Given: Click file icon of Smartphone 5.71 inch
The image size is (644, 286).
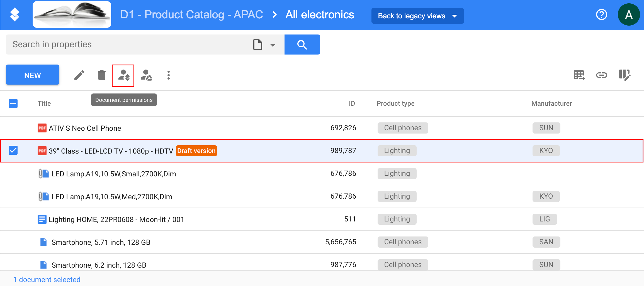Looking at the screenshot, I should click(43, 242).
